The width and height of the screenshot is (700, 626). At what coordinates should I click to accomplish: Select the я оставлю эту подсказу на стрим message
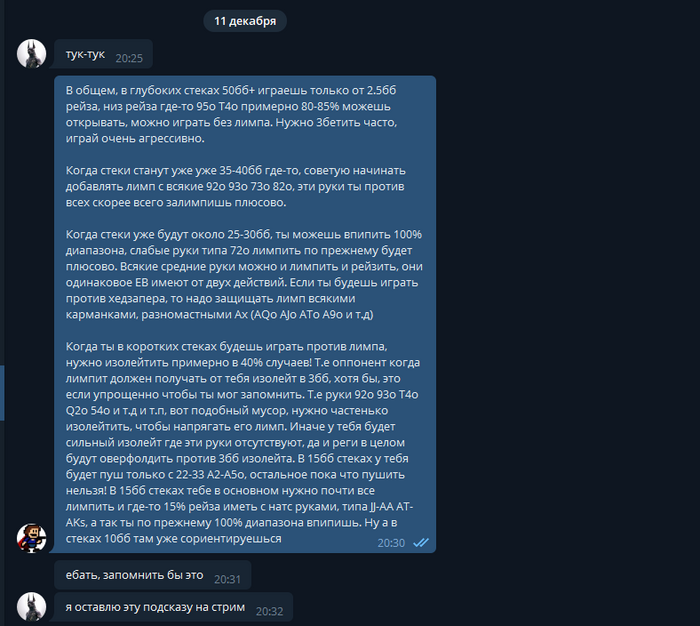[173, 607]
